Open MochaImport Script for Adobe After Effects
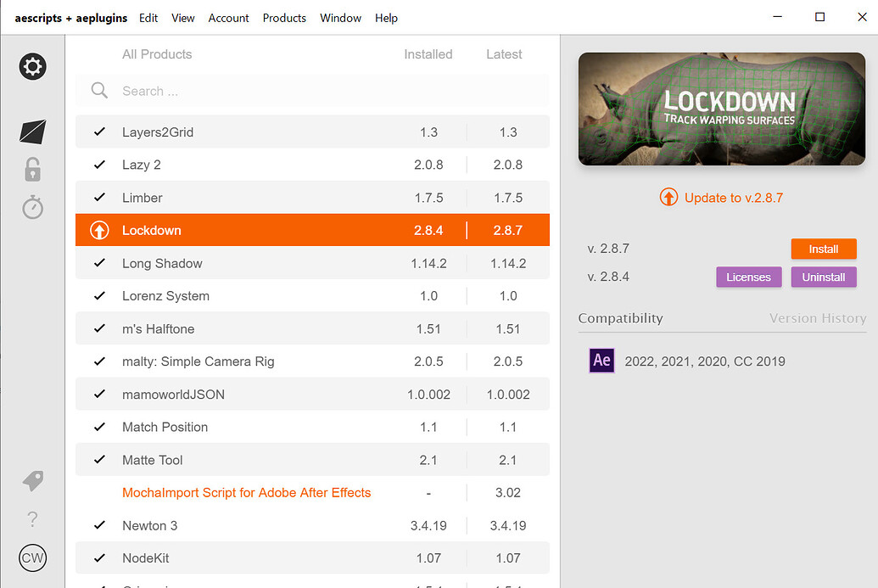 pyautogui.click(x=246, y=492)
